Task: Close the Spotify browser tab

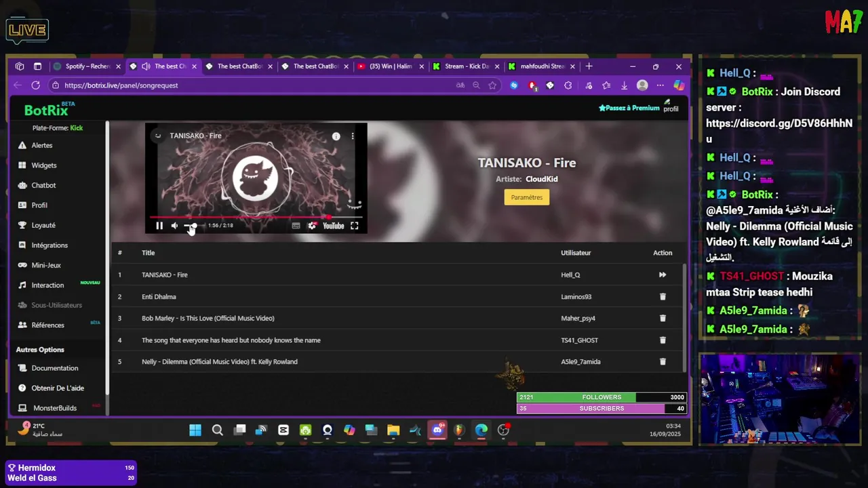Action: [x=118, y=66]
